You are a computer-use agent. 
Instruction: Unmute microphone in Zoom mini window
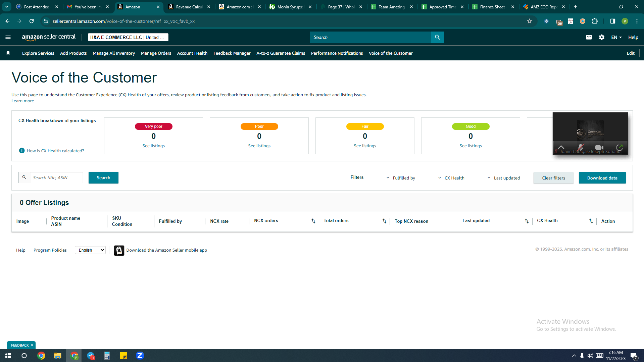click(x=581, y=147)
